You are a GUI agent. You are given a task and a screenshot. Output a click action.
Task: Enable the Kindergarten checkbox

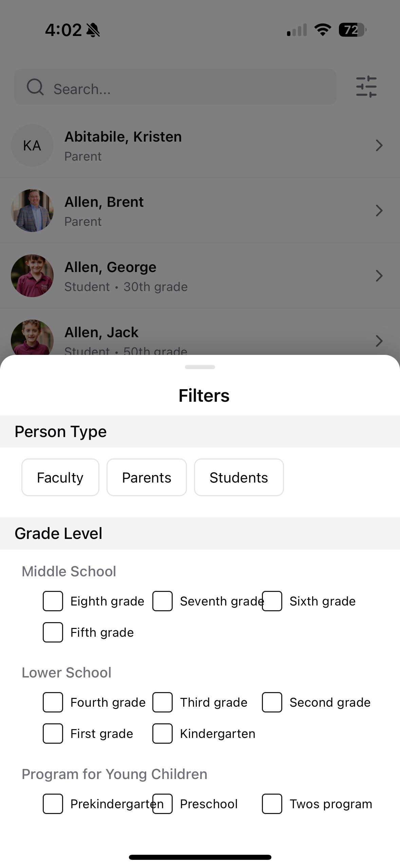click(163, 734)
